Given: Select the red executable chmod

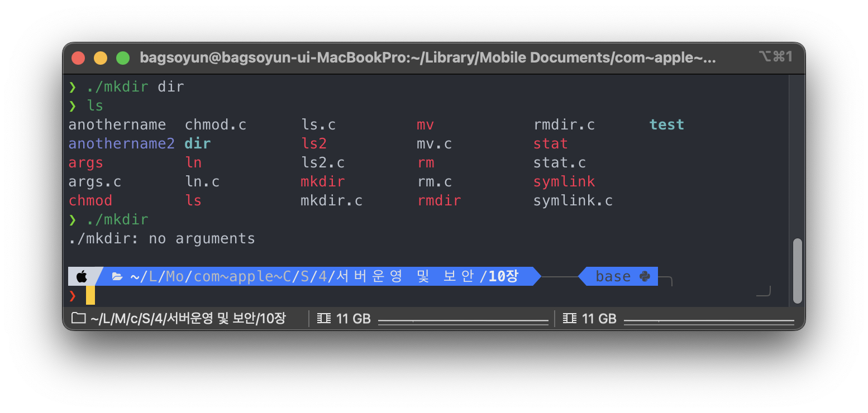Looking at the screenshot, I should coord(90,200).
